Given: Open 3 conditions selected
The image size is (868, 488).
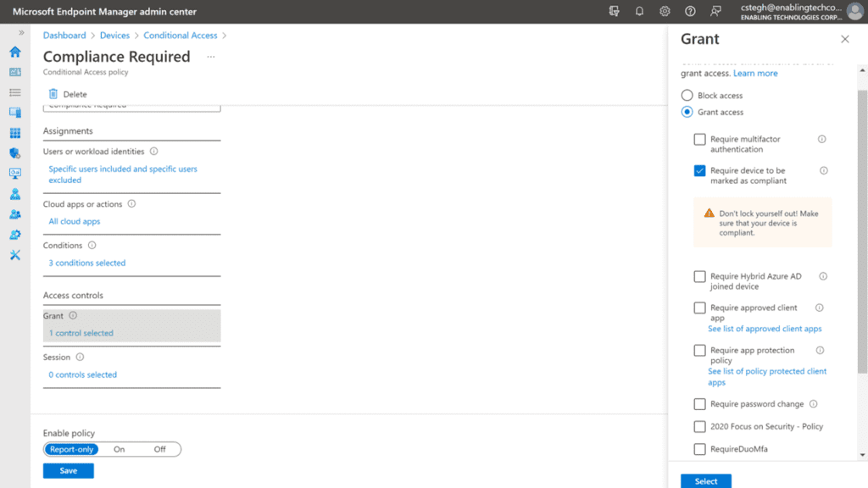Looking at the screenshot, I should 87,263.
